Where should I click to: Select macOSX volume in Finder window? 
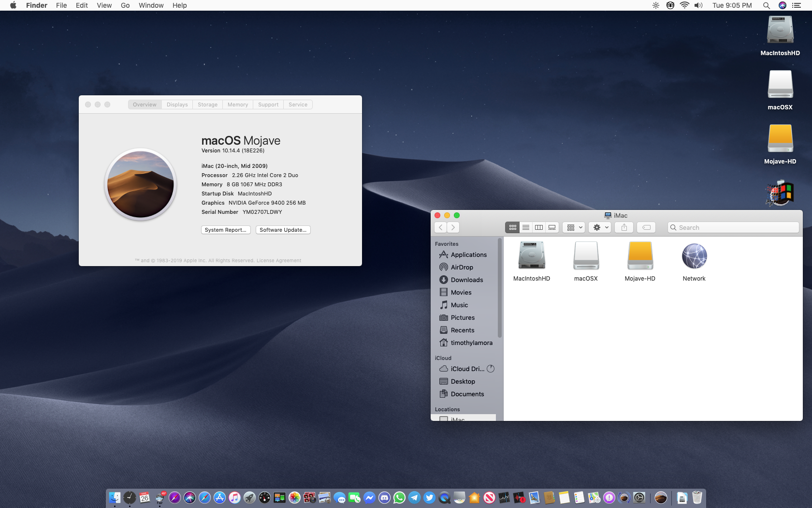(586, 261)
